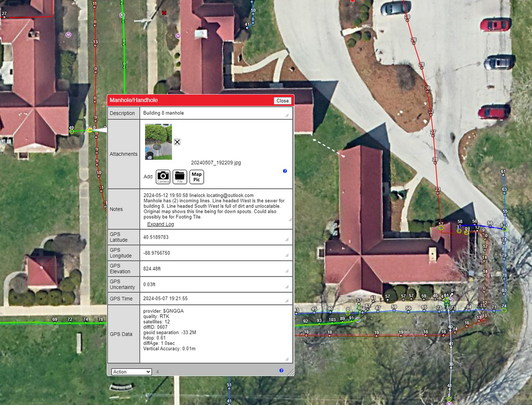Select the yellow highlighted manhole node on the map
The width and height of the screenshot is (532, 405).
point(90,130)
